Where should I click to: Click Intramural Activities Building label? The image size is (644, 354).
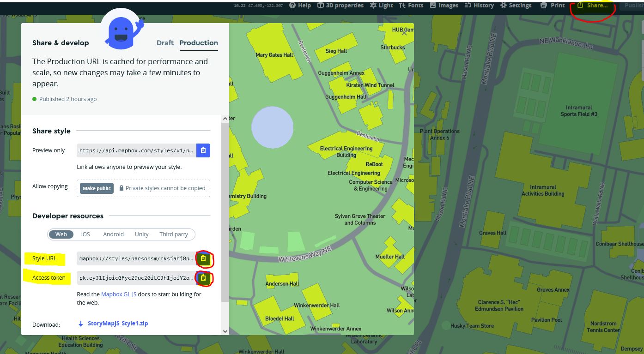(543, 191)
